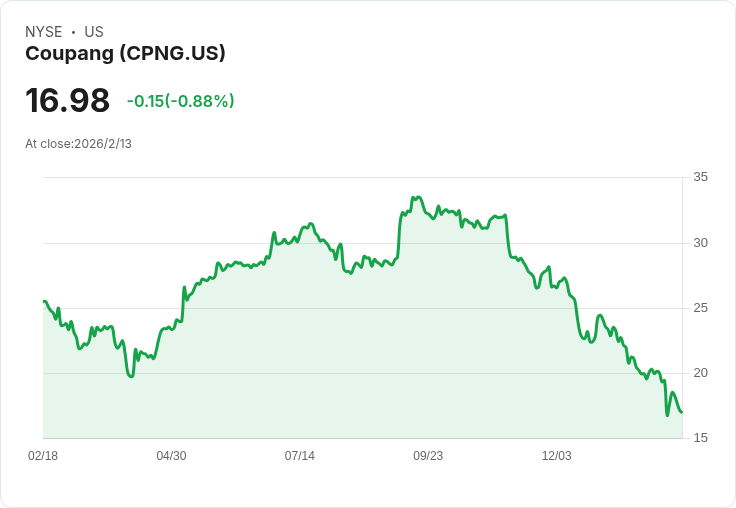
Task: Click the 02/18 date on x-axis
Action: (43, 456)
